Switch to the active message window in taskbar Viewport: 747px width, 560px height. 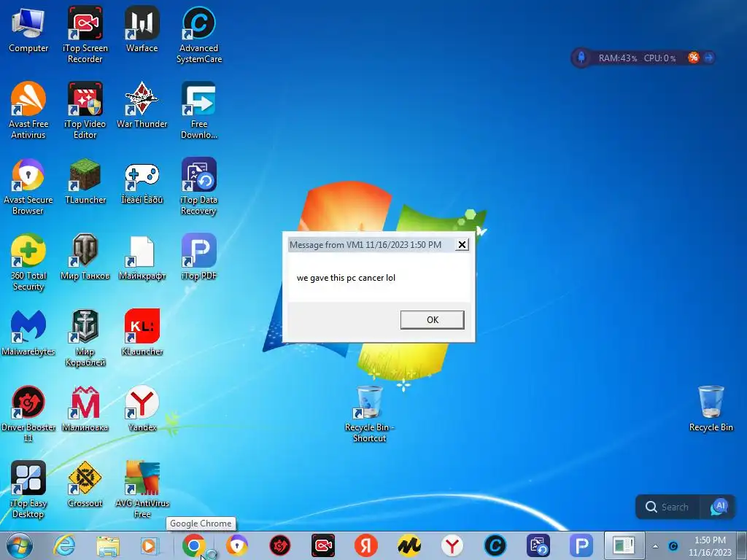[x=624, y=545]
